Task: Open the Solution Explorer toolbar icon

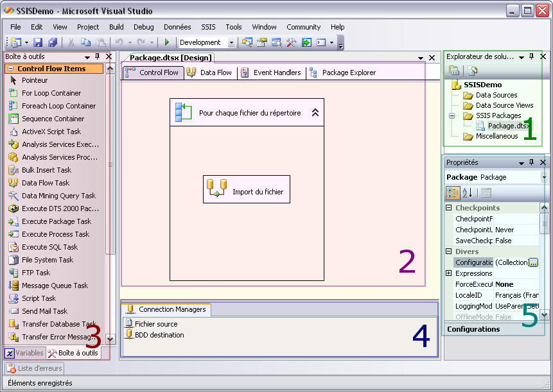Action: tap(247, 42)
